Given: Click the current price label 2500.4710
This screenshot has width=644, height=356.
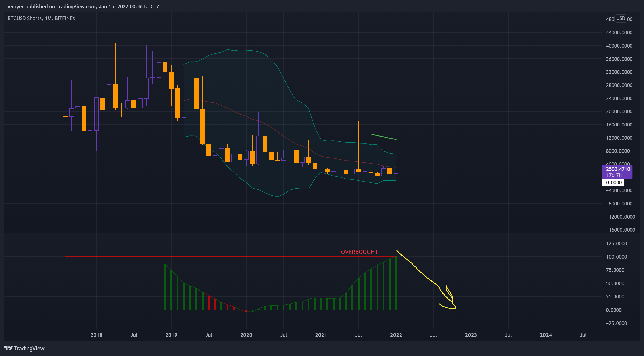Looking at the screenshot, I should coord(618,169).
